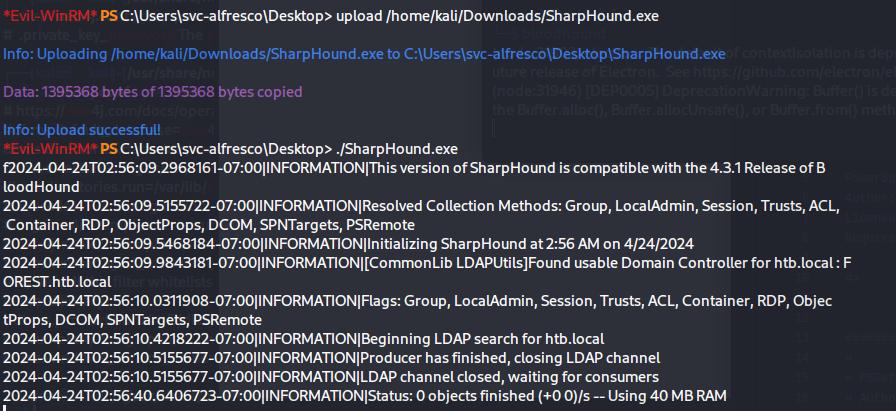896x411 pixels.
Task: Click the Evil-WinRM prompt label on the ./SharpHound.exe line
Action: [x=50, y=149]
